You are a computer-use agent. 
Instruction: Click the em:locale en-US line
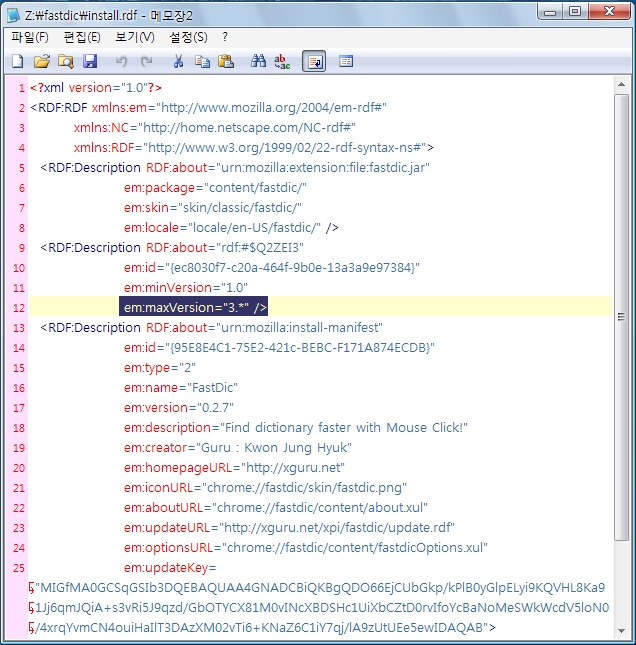(x=231, y=227)
